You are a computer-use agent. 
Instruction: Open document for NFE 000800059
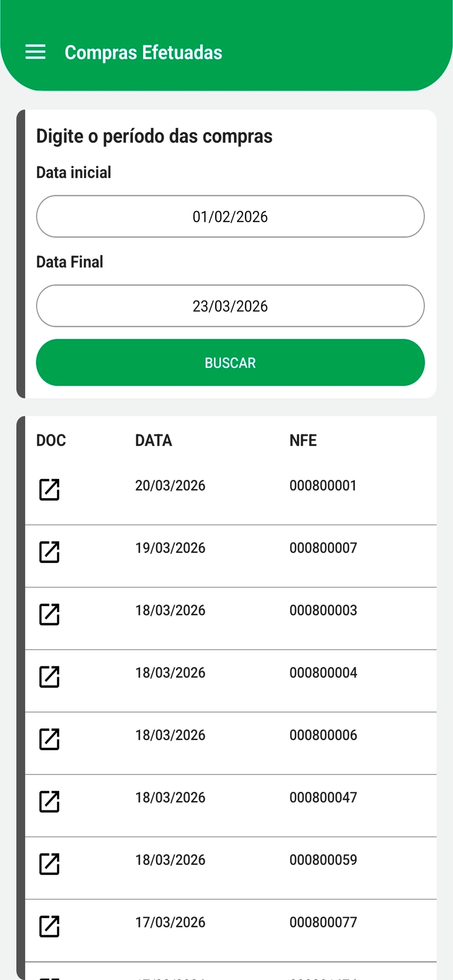pyautogui.click(x=50, y=864)
